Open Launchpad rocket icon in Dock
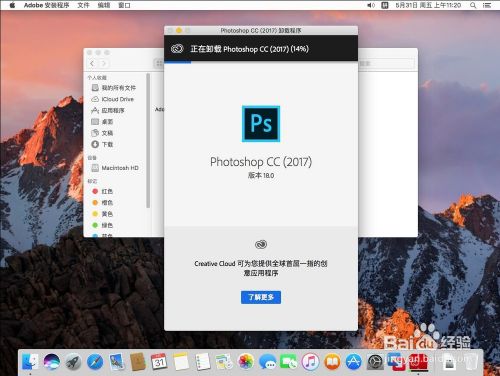The width and height of the screenshot is (500, 376). pyautogui.click(x=73, y=362)
